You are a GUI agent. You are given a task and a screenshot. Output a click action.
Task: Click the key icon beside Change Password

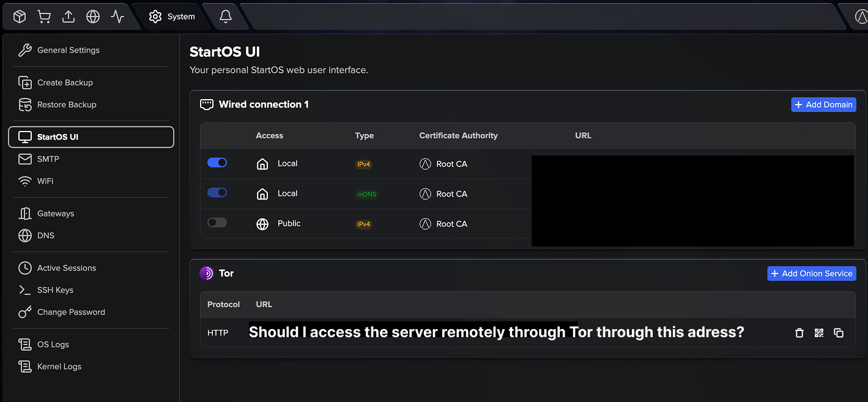25,312
